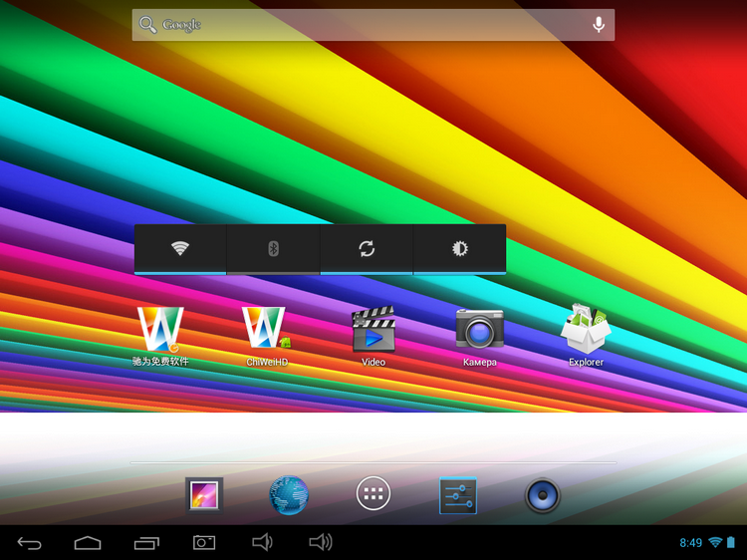Open the Explorer file manager
This screenshot has height=560, width=747.
pyautogui.click(x=586, y=336)
